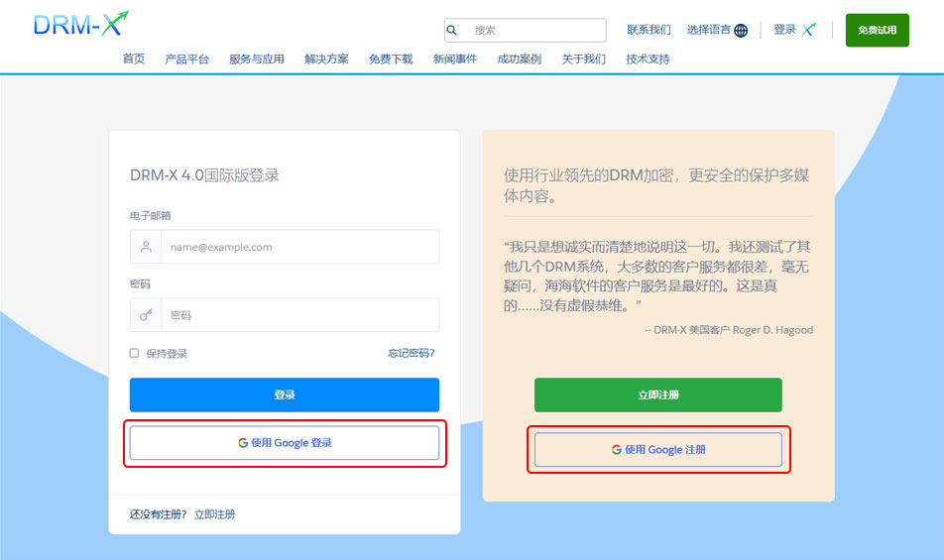Focus the 电子邮箱 email input field

(x=298, y=247)
